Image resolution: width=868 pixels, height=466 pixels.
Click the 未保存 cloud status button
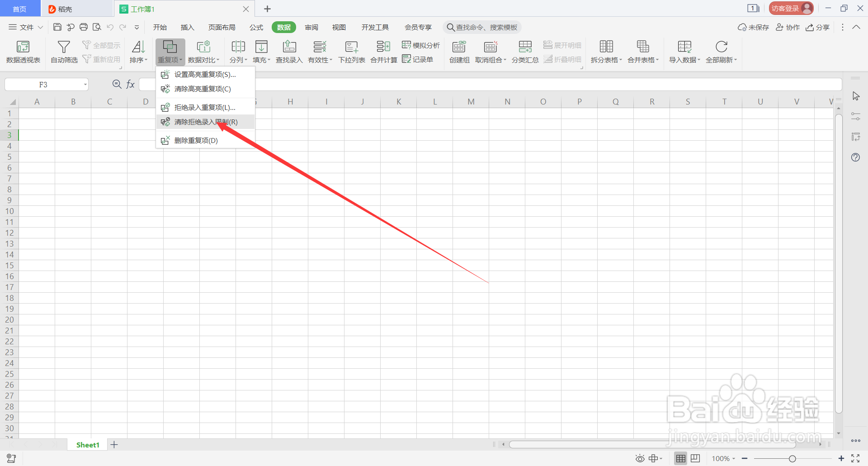point(753,27)
